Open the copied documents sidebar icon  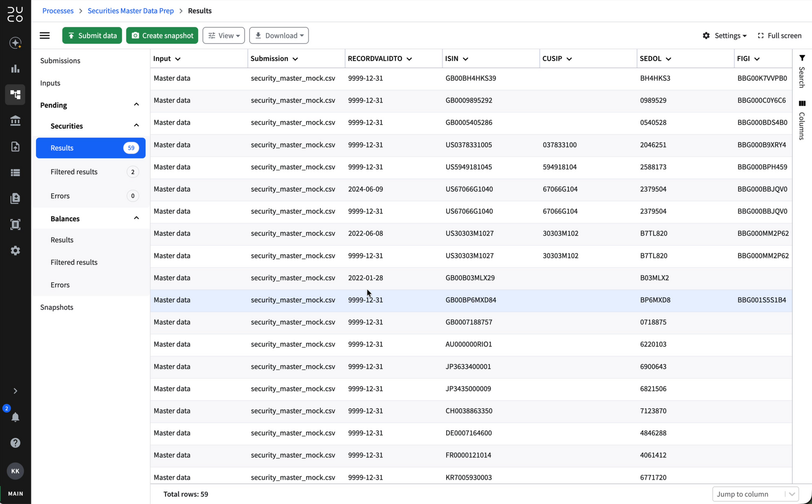15,198
